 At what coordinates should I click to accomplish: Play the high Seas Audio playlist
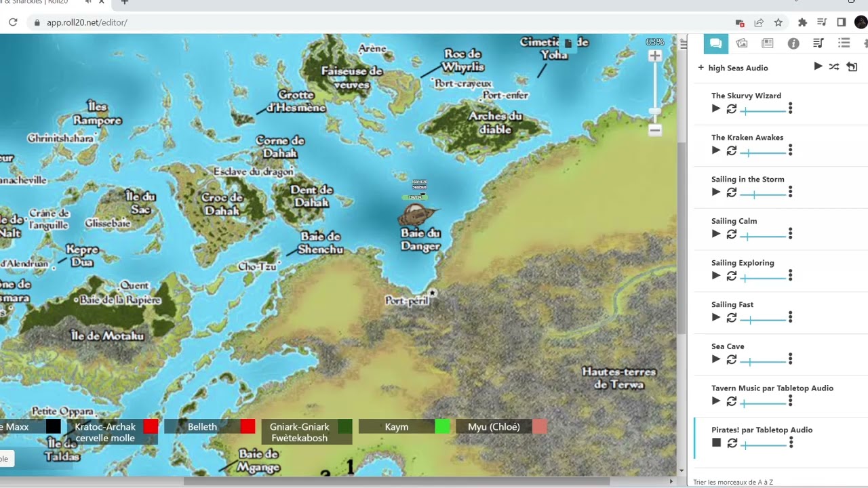coord(818,66)
